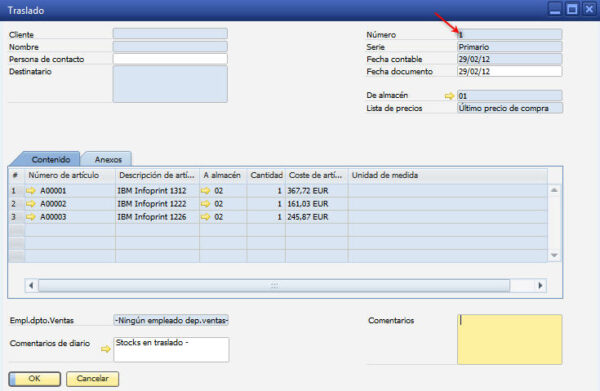The image size is (600, 391).
Task: Open warehouse 02 link arrow in row 2
Action: 205,204
